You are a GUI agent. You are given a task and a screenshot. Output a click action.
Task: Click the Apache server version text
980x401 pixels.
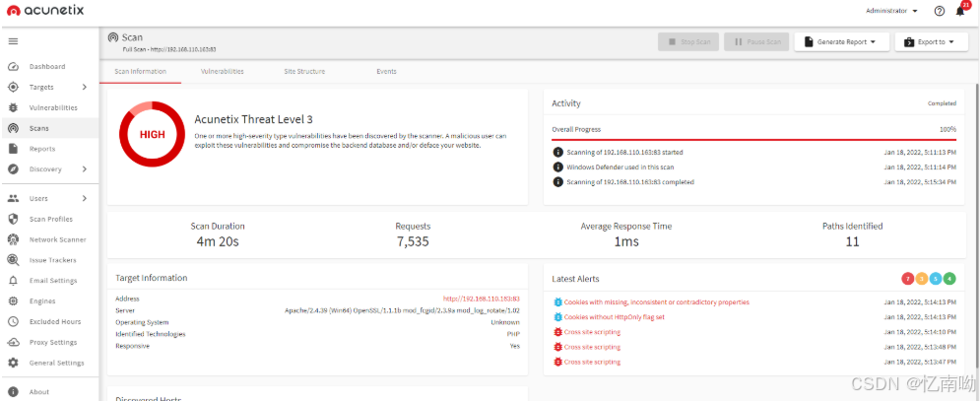[x=402, y=310]
